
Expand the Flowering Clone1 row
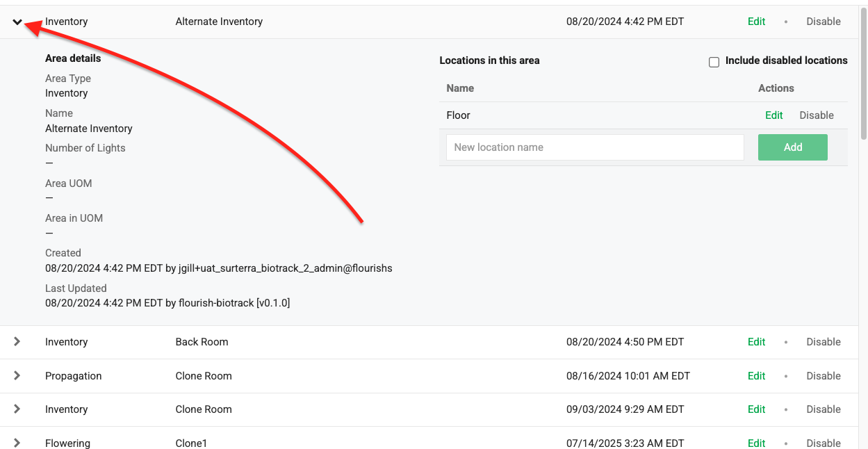[x=18, y=443]
